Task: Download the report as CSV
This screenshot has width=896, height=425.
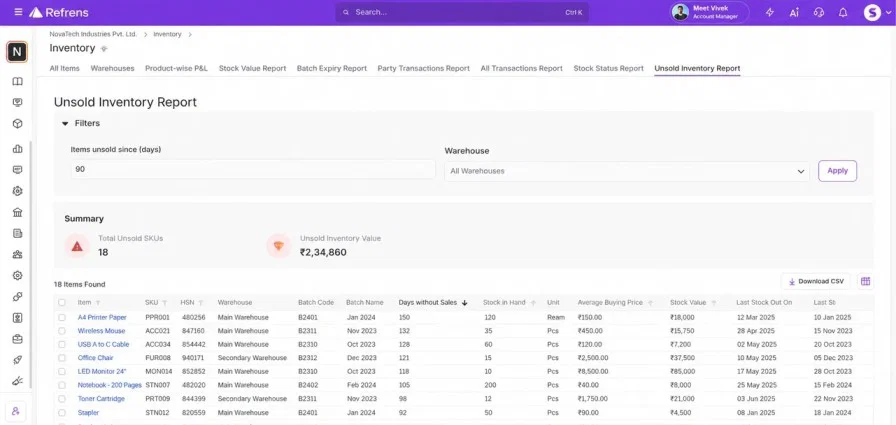Action: pyautogui.click(x=815, y=281)
